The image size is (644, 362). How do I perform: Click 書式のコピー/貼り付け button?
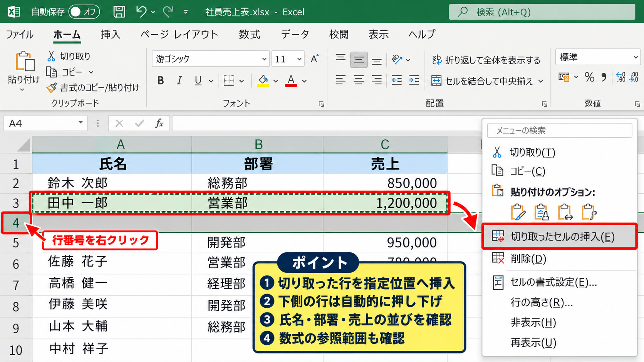pos(93,88)
